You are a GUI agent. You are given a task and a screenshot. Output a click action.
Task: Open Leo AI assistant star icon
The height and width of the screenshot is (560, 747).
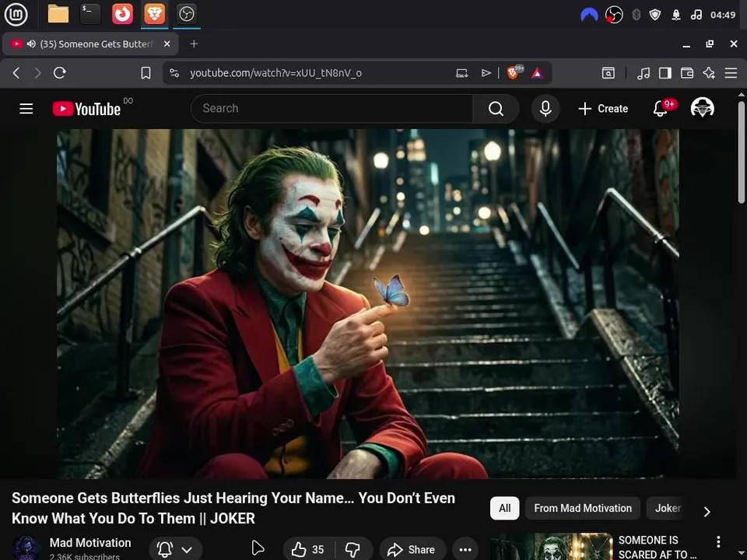709,73
